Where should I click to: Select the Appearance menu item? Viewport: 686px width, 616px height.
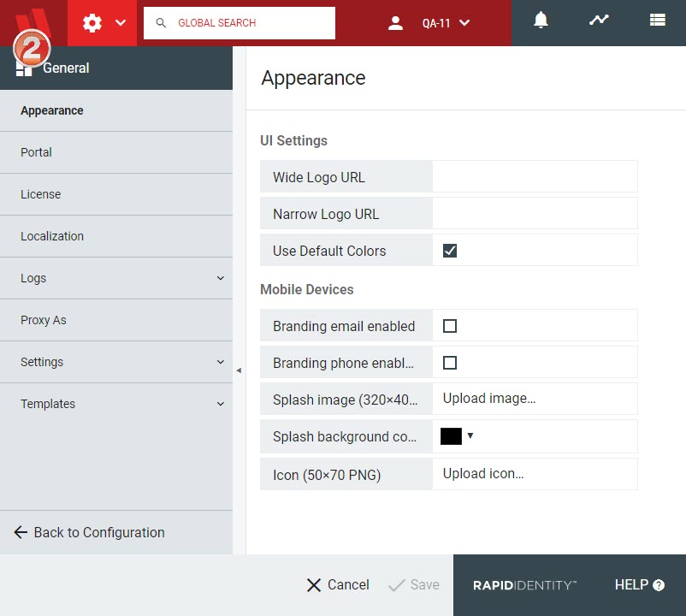tap(116, 110)
